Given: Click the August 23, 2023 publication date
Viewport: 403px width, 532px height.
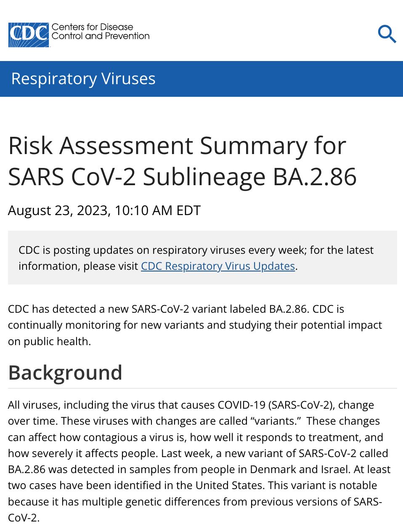Looking at the screenshot, I should [x=59, y=210].
